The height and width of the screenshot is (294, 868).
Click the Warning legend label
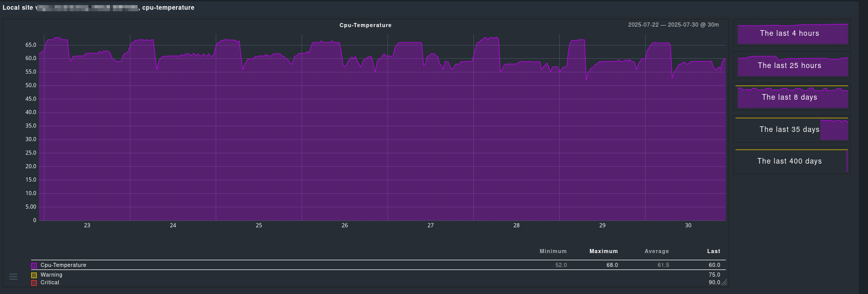(51, 275)
